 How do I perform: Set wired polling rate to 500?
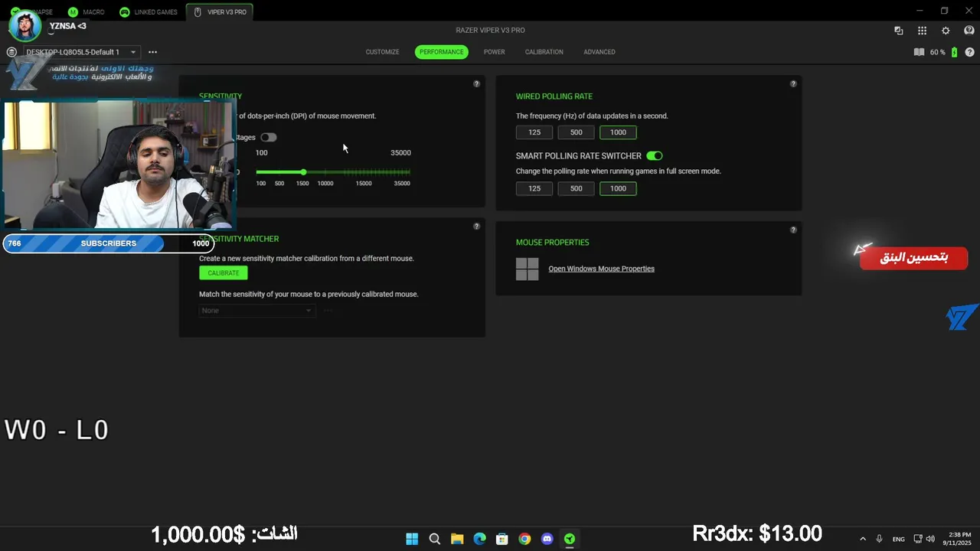point(576,132)
